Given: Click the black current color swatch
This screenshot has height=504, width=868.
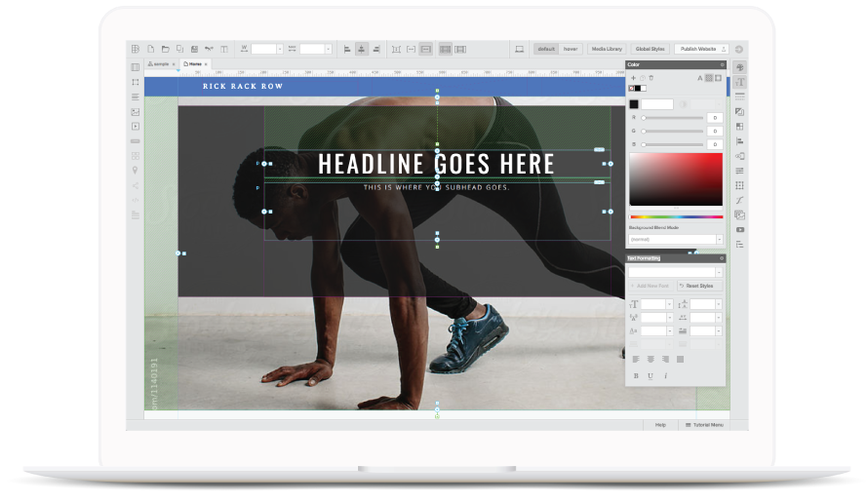Looking at the screenshot, I should (634, 104).
